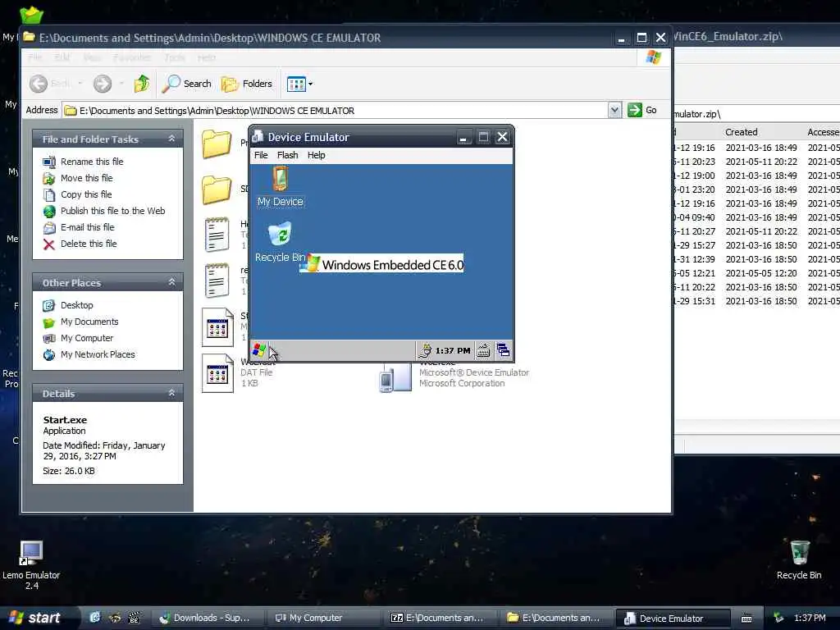Click the Created column header in 7-Zip window
The width and height of the screenshot is (840, 630).
pos(742,132)
